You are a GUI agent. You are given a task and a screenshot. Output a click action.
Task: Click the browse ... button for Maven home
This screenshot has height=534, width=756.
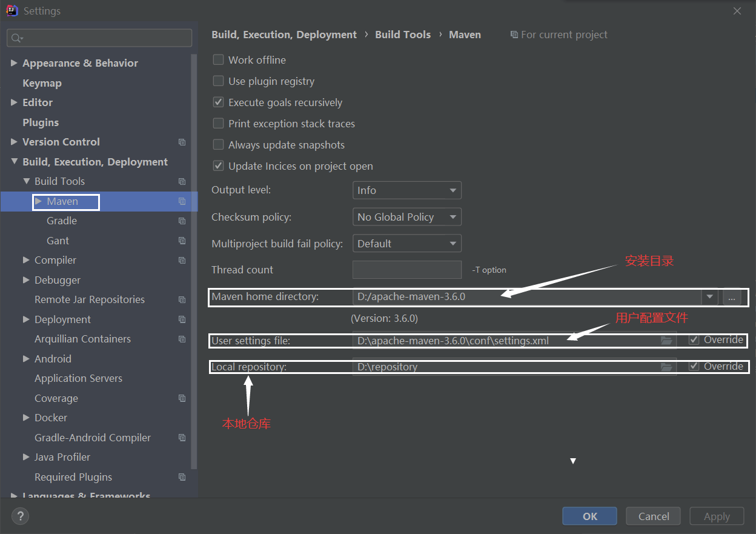[732, 297]
